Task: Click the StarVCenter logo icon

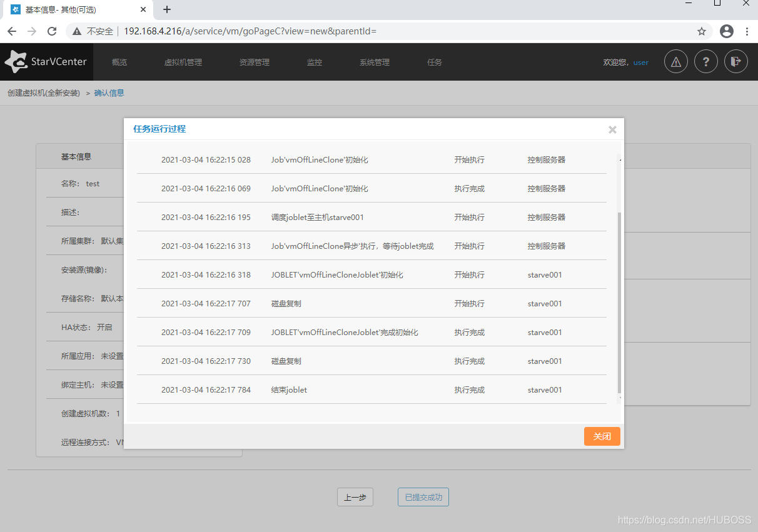Action: 16,62
